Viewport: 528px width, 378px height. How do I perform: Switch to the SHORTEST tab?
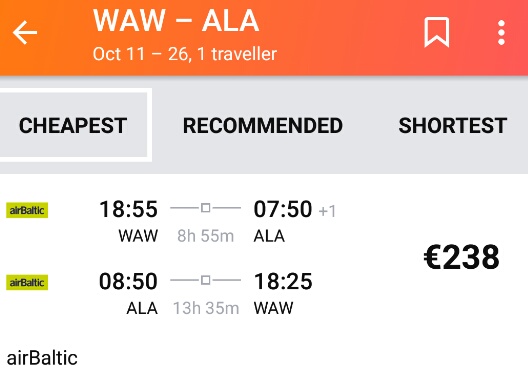pos(453,126)
